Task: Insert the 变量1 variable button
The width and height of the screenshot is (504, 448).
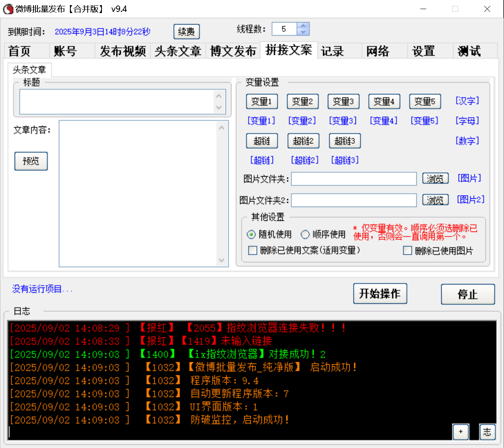Action: click(262, 101)
